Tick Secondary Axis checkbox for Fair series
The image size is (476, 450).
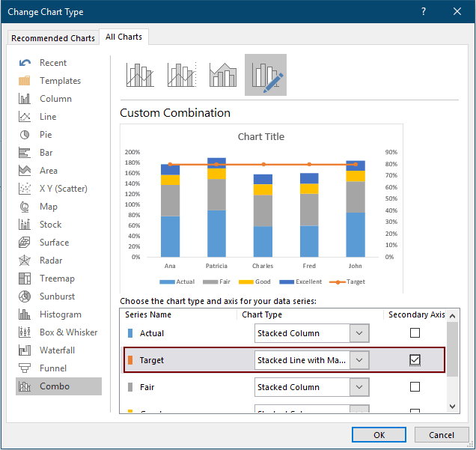coord(415,387)
